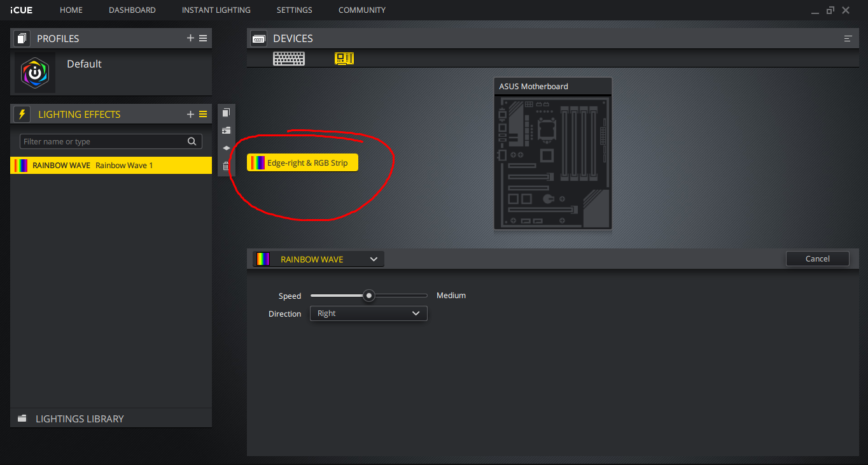Click the Cancel button

[818, 259]
